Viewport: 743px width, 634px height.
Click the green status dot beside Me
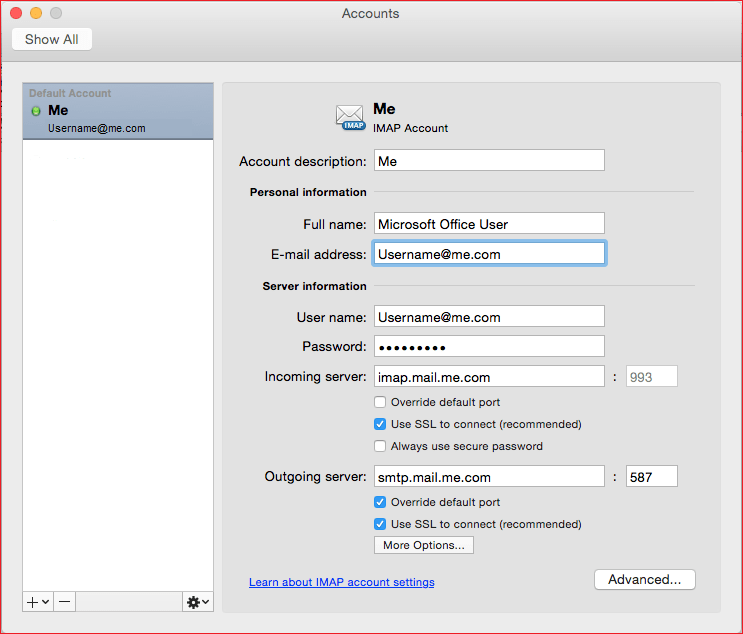point(36,111)
